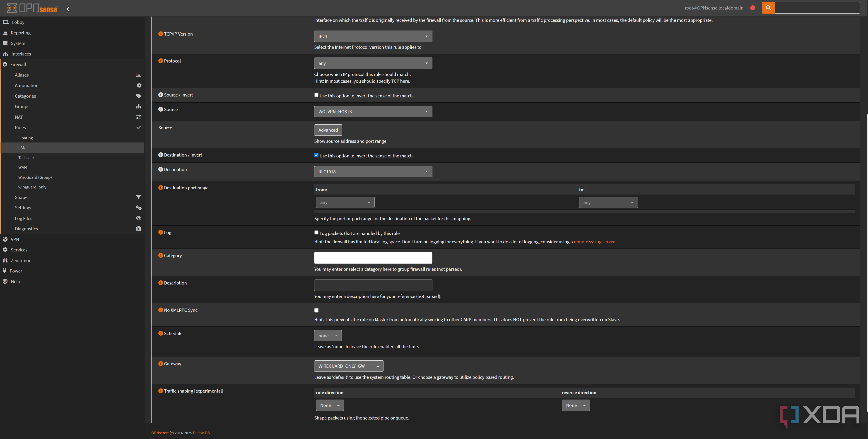Image resolution: width=868 pixels, height=439 pixels.
Task: Open the destination port 'to' dropdown
Action: pyautogui.click(x=608, y=202)
